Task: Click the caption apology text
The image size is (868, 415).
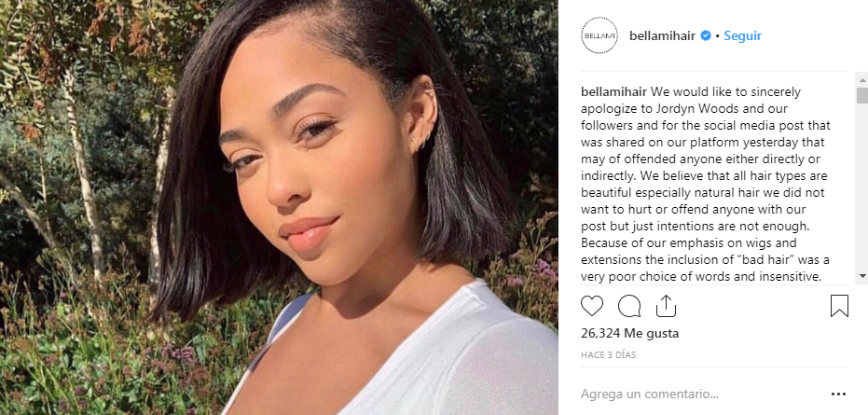Action: 706,184
